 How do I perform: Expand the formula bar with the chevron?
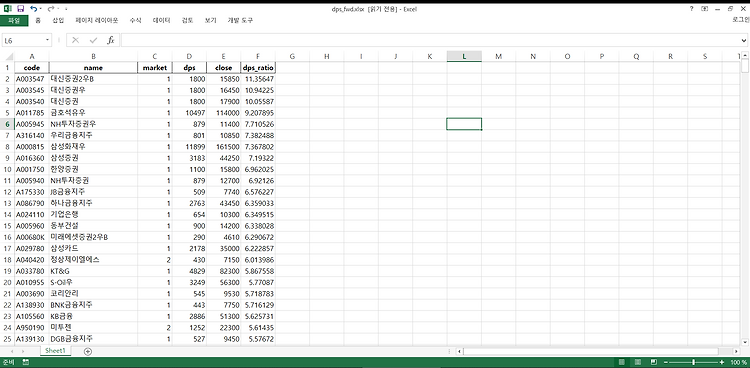[x=744, y=41]
